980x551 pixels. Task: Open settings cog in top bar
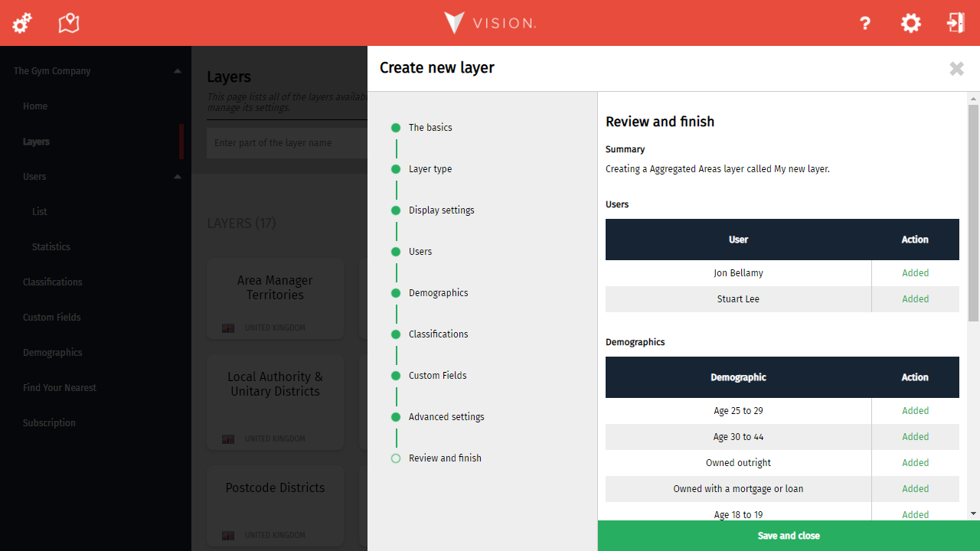click(x=910, y=23)
